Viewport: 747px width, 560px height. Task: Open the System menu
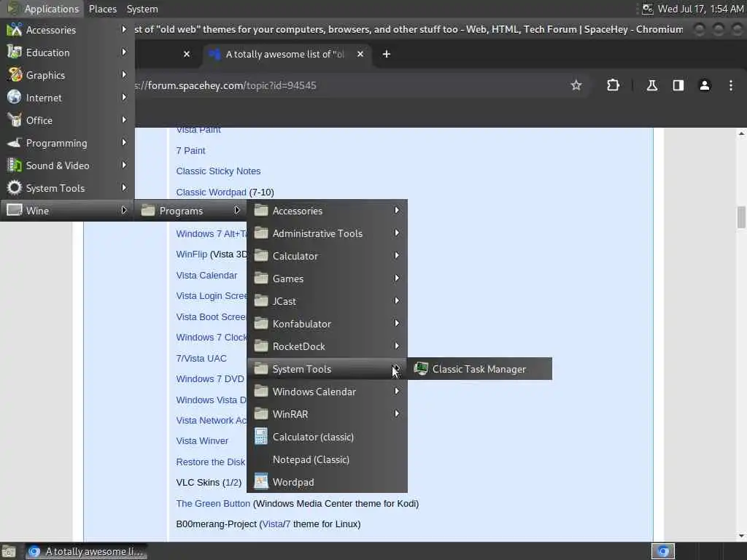[x=142, y=9]
